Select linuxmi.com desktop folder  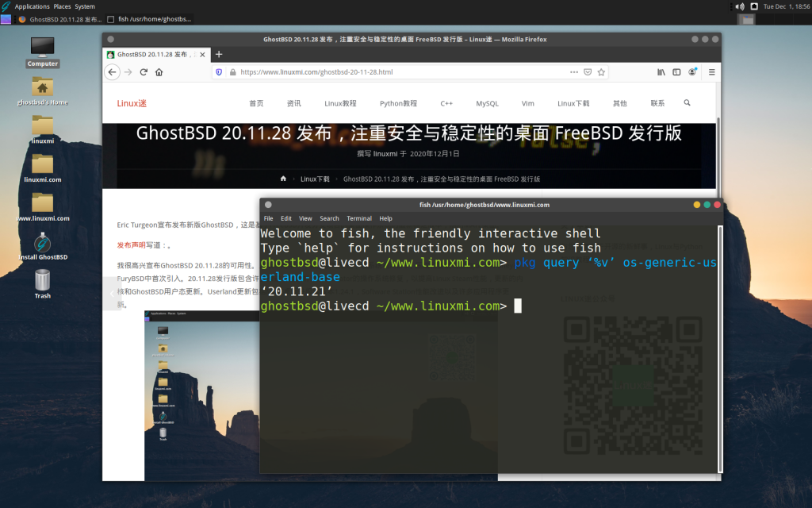(43, 168)
